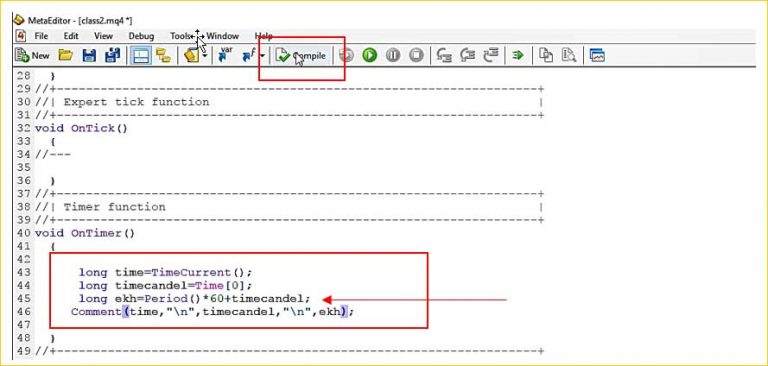768x366 pixels.
Task: Click the Comment(...) statement on line 46
Action: coord(212,312)
